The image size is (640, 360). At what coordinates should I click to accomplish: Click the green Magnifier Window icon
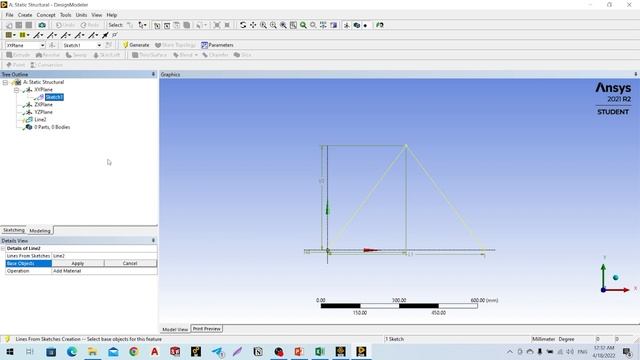(303, 25)
